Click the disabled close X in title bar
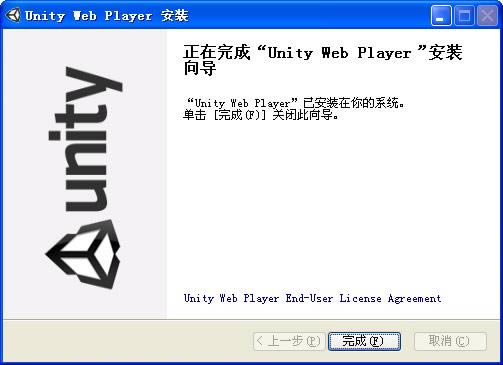 click(x=487, y=16)
